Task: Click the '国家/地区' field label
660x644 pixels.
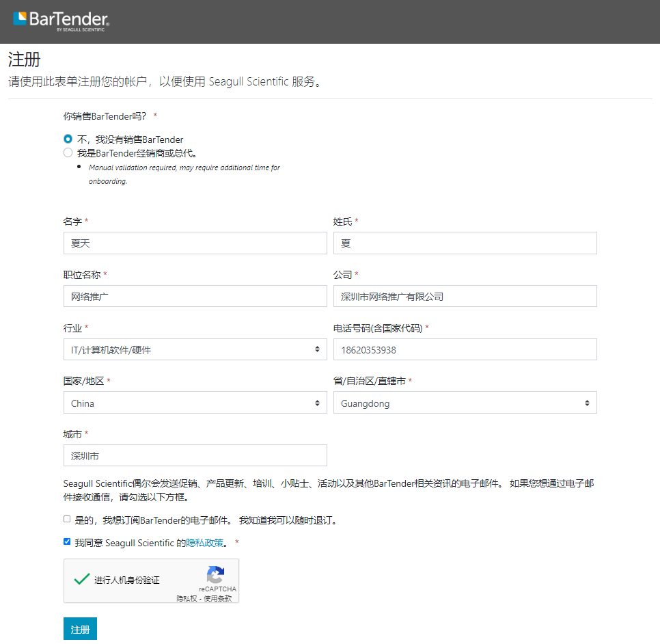Action: (x=83, y=381)
